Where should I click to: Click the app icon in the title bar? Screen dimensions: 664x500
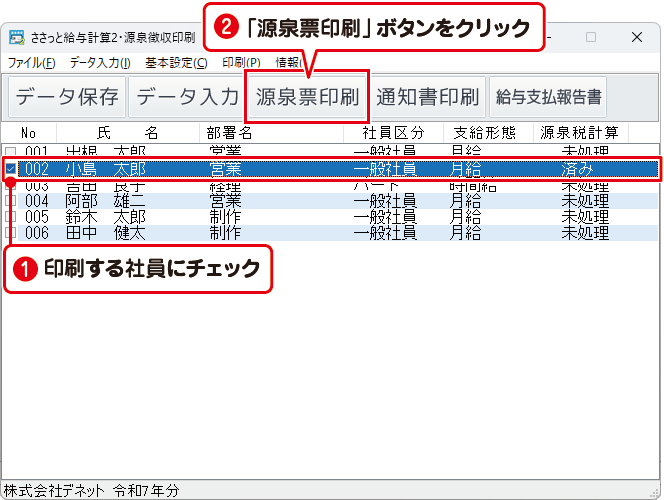tap(17, 38)
